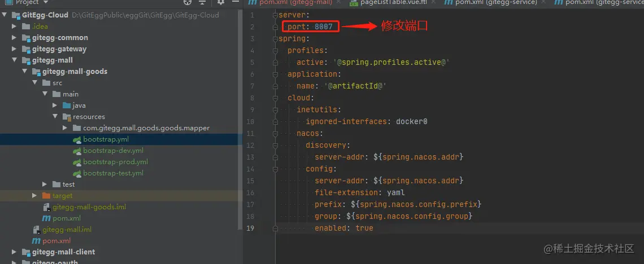The width and height of the screenshot is (644, 264).
Task: Click the main folder icon
Action: [56, 94]
